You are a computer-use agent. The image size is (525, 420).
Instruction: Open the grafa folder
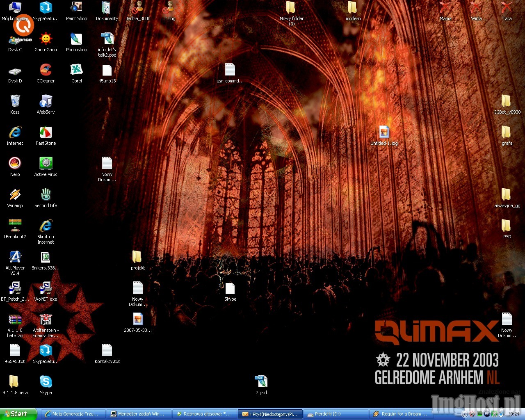pyautogui.click(x=507, y=136)
